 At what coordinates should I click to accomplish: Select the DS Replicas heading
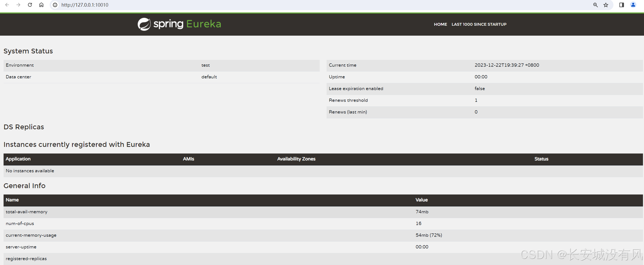coord(24,127)
